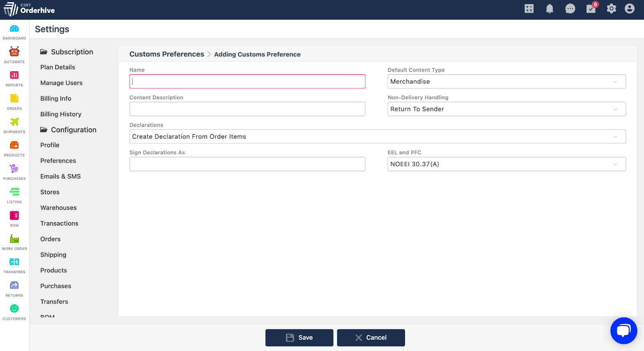The image size is (644, 351).
Task: Open the settings gear icon
Action: [x=611, y=8]
